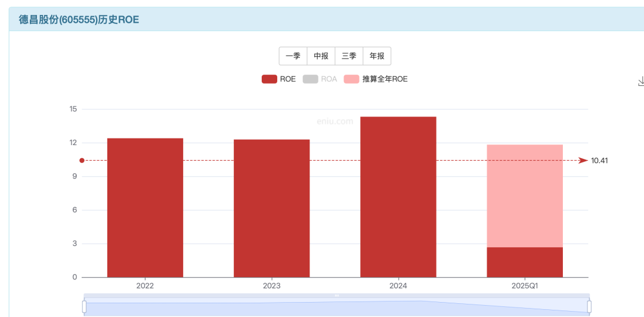This screenshot has width=644, height=317.
Task: Click the 2022 ROE bar
Action: click(145, 208)
